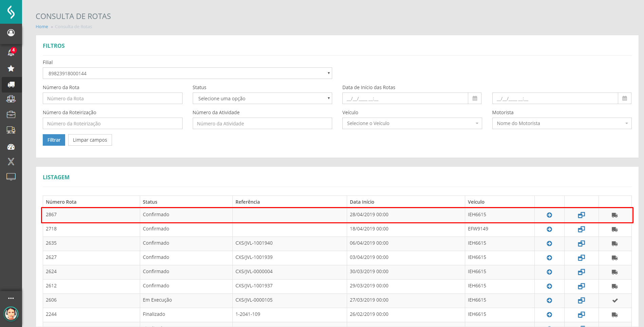The image size is (644, 327).
Task: Click the arrow icon for route 2606
Action: [549, 301]
